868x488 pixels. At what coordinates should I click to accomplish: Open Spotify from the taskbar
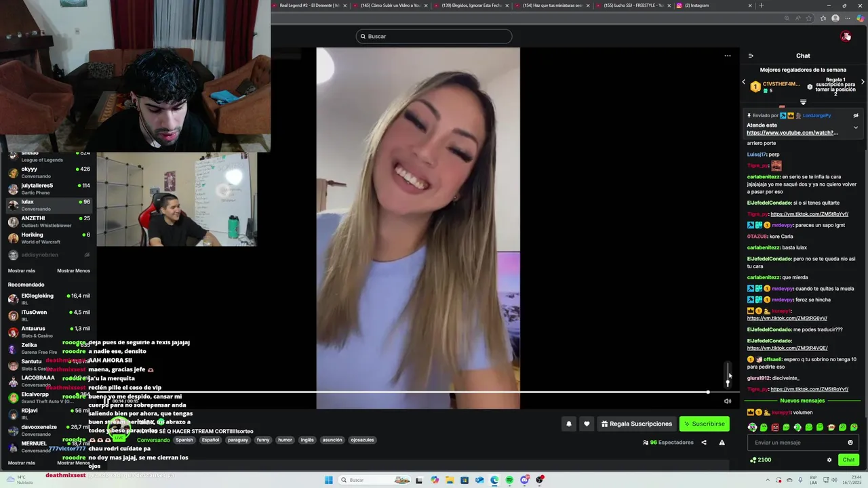[x=509, y=480]
